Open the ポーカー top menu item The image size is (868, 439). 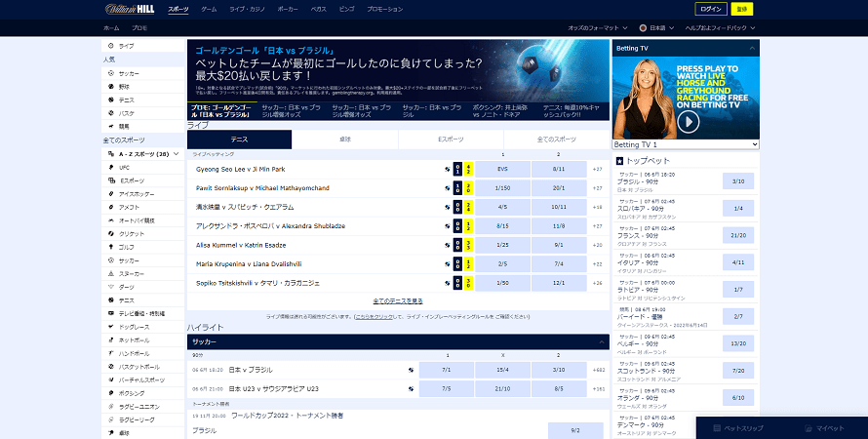pyautogui.click(x=288, y=10)
